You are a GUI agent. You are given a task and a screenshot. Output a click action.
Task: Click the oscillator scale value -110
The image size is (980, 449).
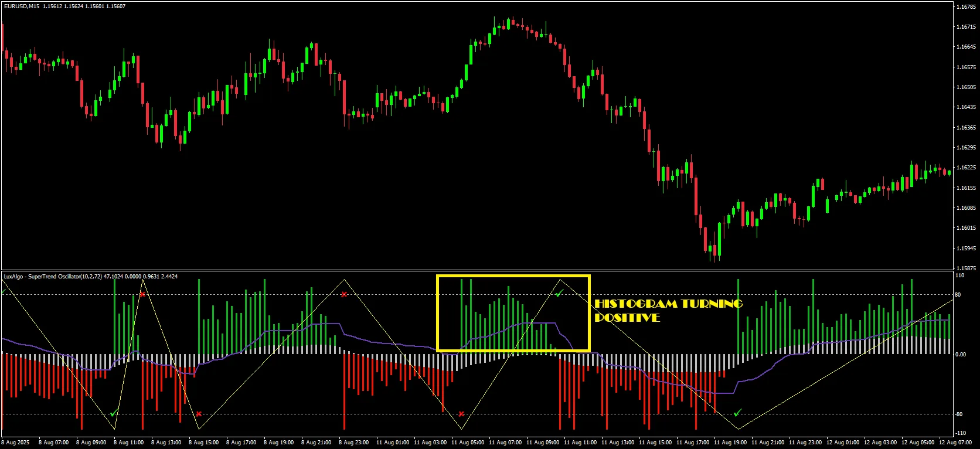961,433
